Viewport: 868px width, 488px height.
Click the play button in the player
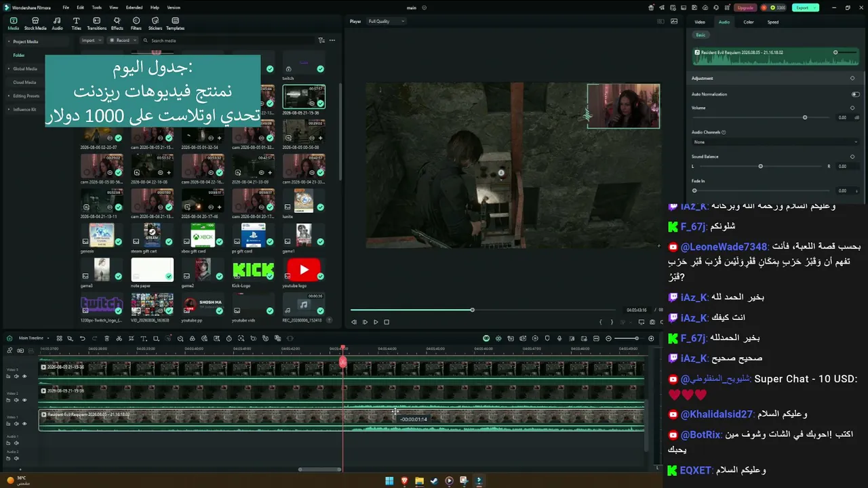pyautogui.click(x=376, y=322)
